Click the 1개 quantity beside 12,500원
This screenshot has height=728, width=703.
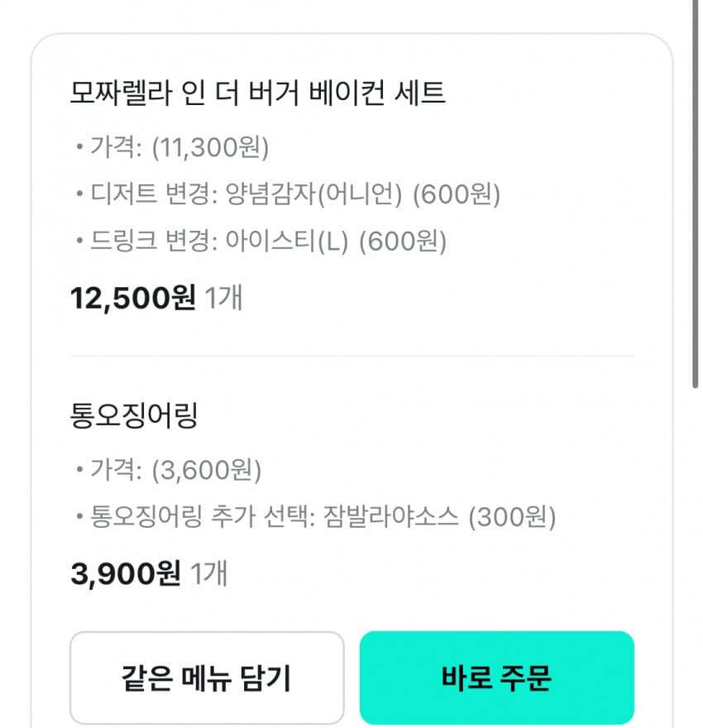pos(223,297)
